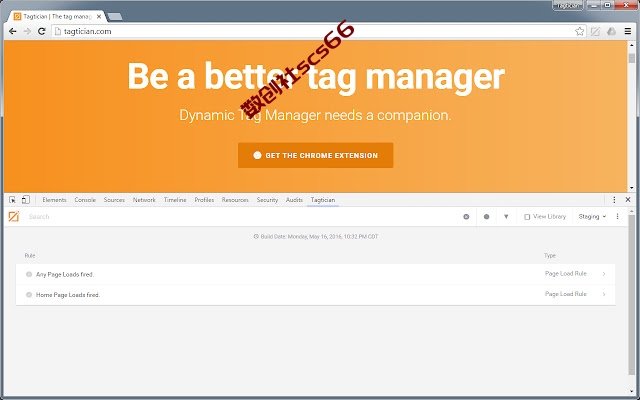Click the status dot beside Any Page Loads
The image size is (640, 400).
29,274
